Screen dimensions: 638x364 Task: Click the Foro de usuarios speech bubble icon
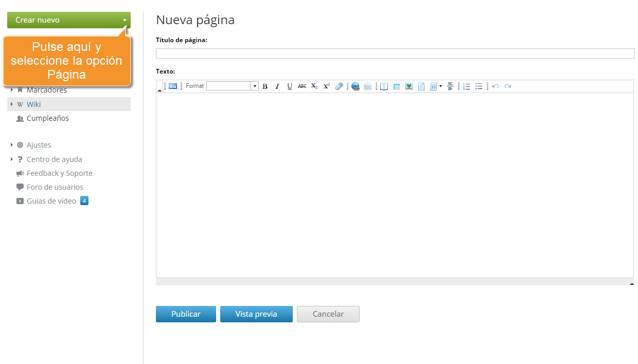tap(20, 187)
